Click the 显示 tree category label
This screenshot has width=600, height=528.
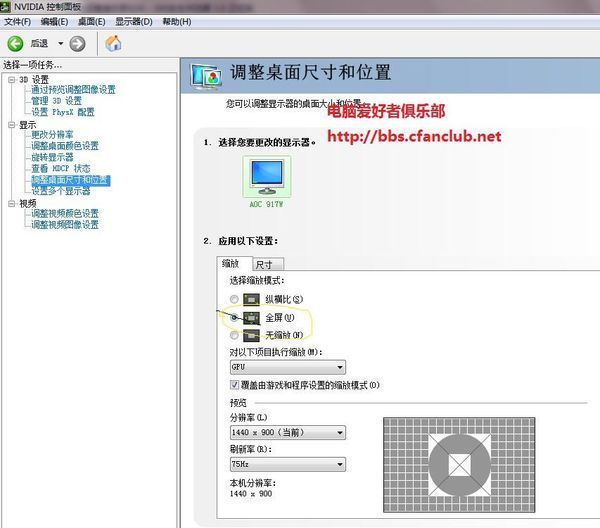coord(28,125)
